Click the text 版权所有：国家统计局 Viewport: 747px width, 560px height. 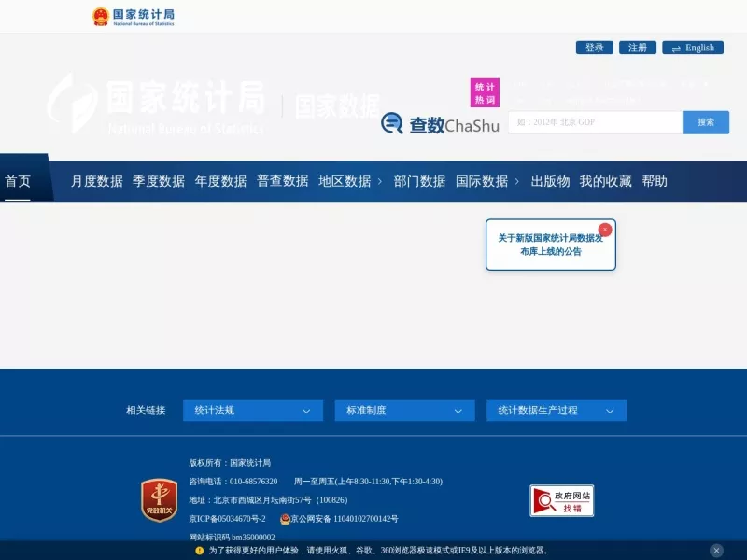230,463
